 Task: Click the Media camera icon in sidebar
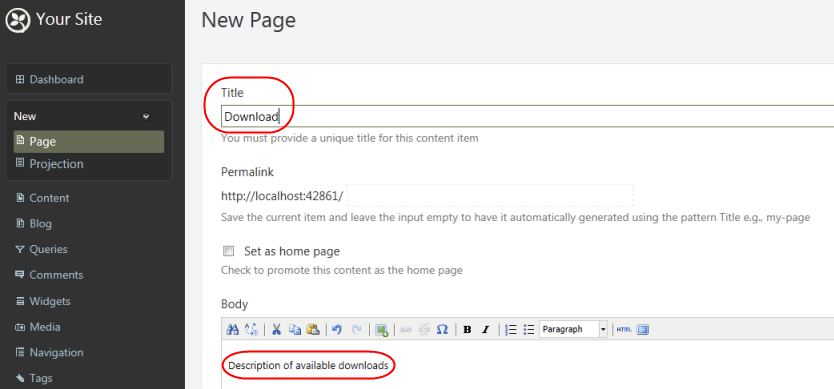[20, 327]
